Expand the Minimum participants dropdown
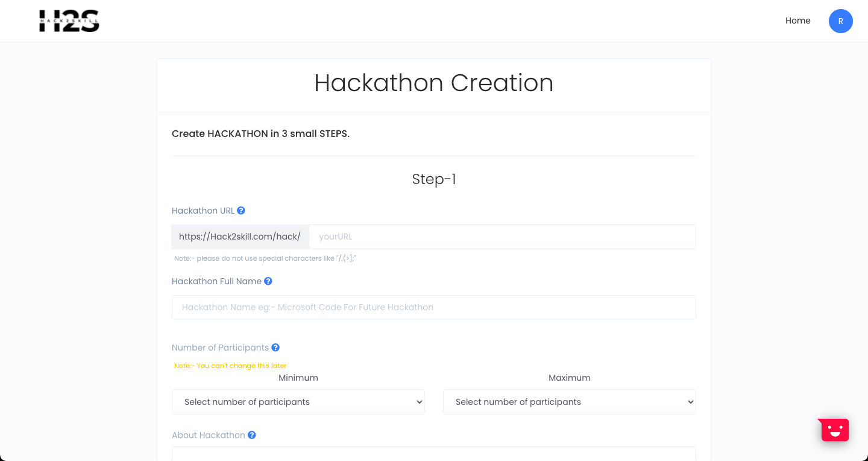The width and height of the screenshot is (868, 461). pyautogui.click(x=298, y=402)
